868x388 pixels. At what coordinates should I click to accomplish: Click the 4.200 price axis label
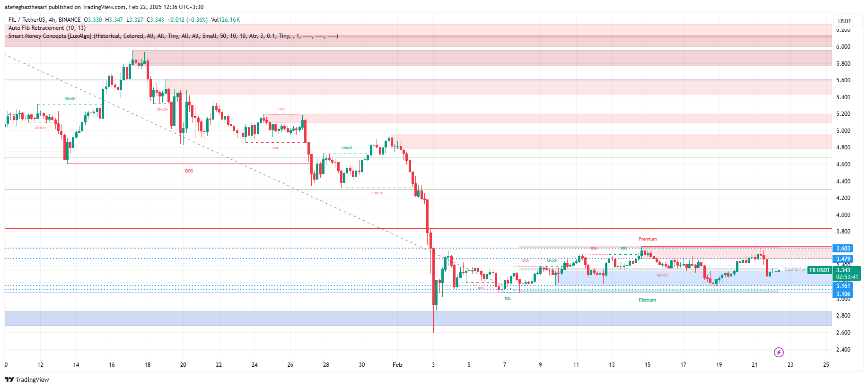(843, 198)
